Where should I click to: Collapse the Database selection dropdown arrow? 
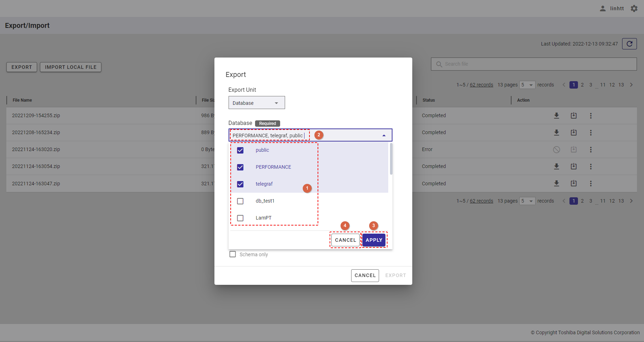click(384, 136)
